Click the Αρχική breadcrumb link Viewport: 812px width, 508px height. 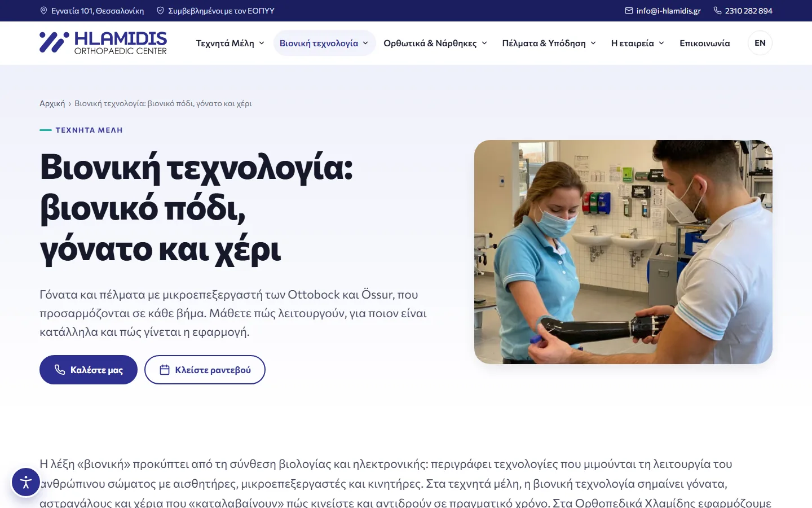pyautogui.click(x=52, y=103)
